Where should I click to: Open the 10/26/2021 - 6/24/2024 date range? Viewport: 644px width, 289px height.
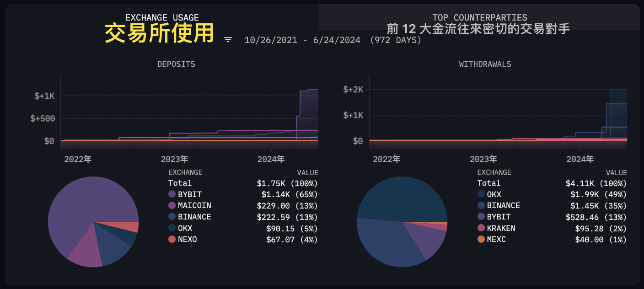click(302, 40)
